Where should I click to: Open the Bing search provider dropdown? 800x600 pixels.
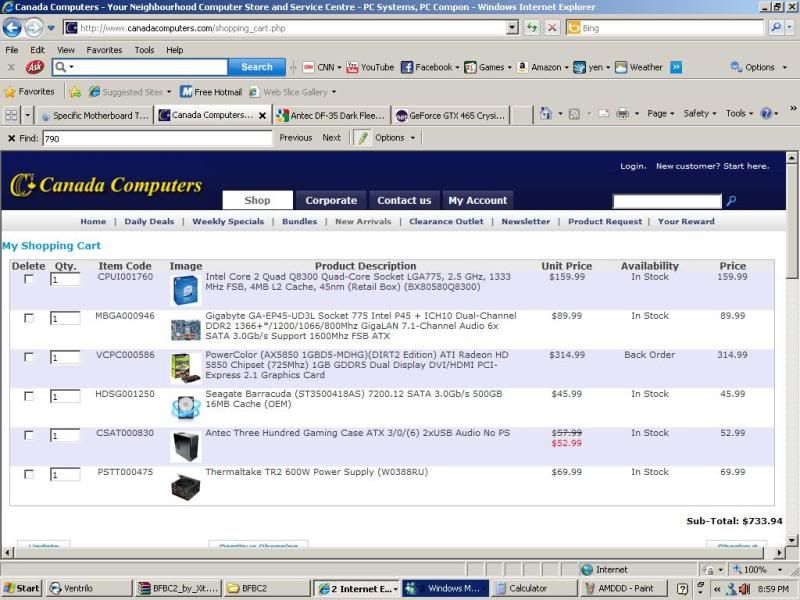coord(789,28)
